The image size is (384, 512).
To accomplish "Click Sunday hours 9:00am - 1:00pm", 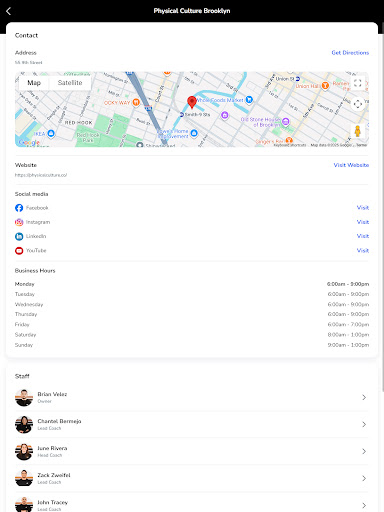I will [x=348, y=345].
